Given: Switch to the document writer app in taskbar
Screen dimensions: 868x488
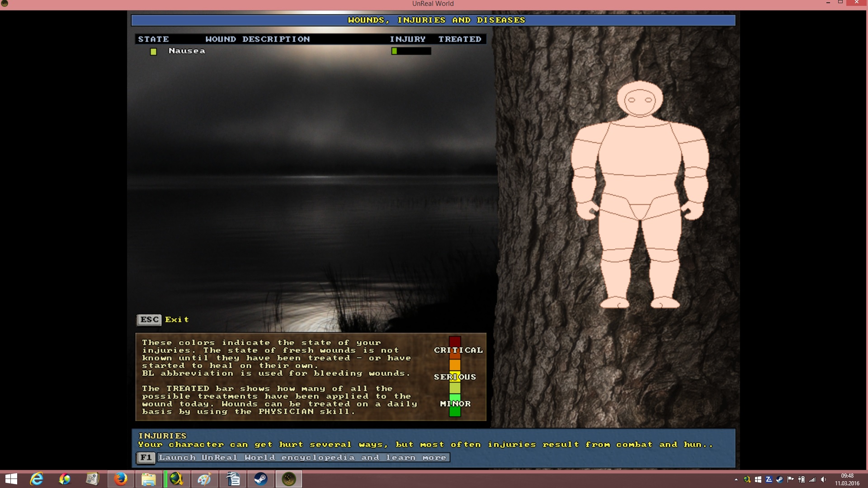Looking at the screenshot, I should [x=233, y=479].
